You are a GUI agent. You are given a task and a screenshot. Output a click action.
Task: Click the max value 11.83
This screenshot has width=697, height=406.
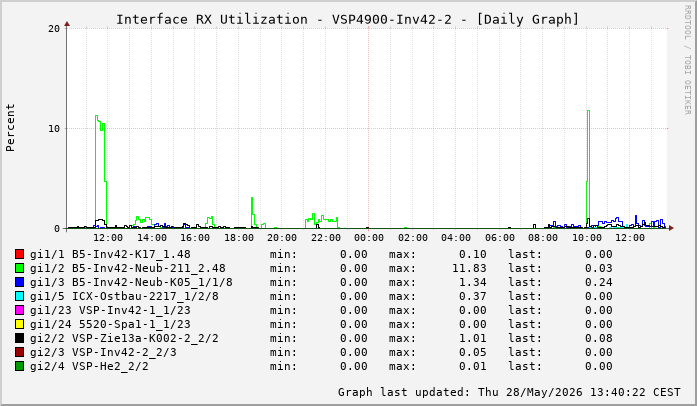(x=469, y=268)
